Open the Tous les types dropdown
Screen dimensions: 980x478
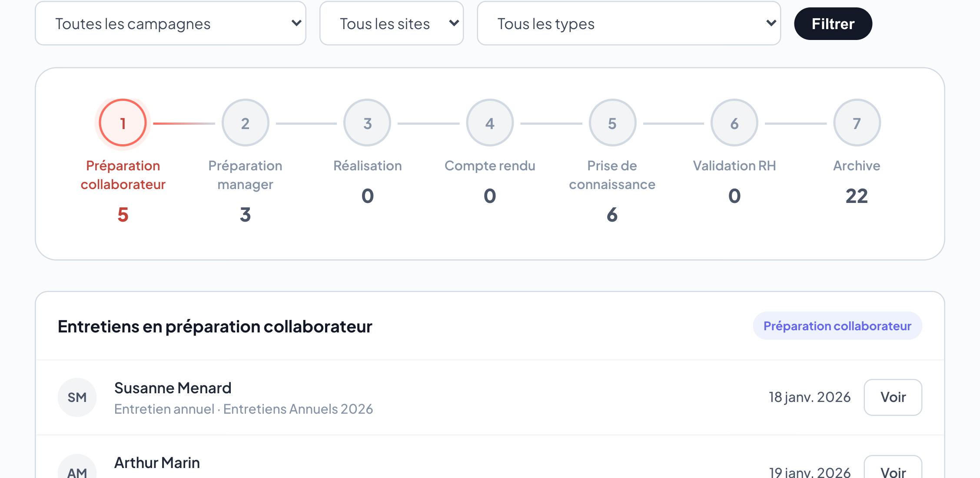click(629, 23)
